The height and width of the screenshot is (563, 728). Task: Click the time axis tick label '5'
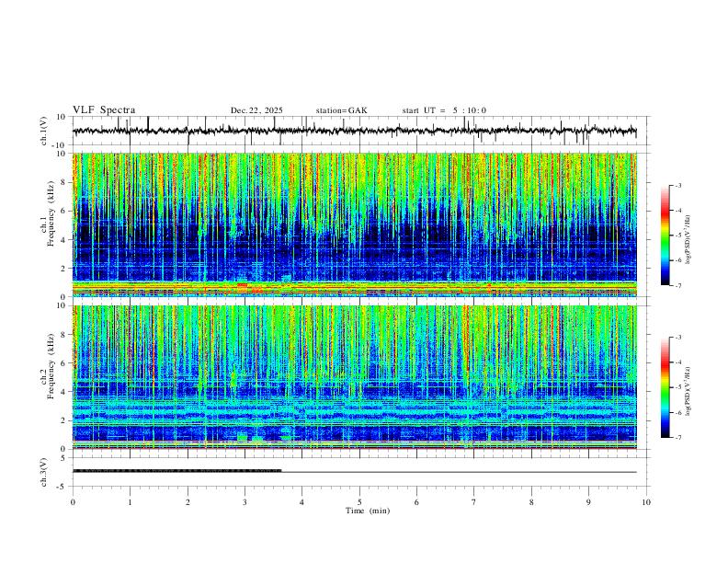pyautogui.click(x=359, y=502)
